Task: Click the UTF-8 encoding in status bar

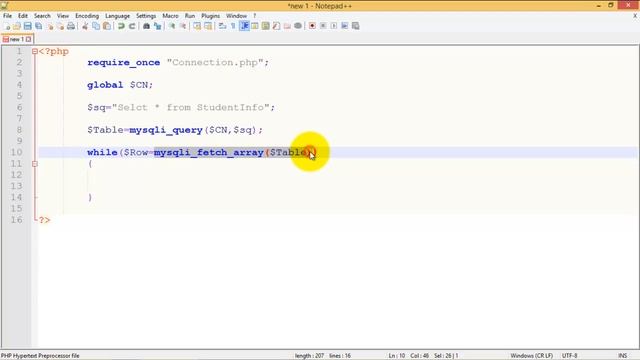Action: 569,356
